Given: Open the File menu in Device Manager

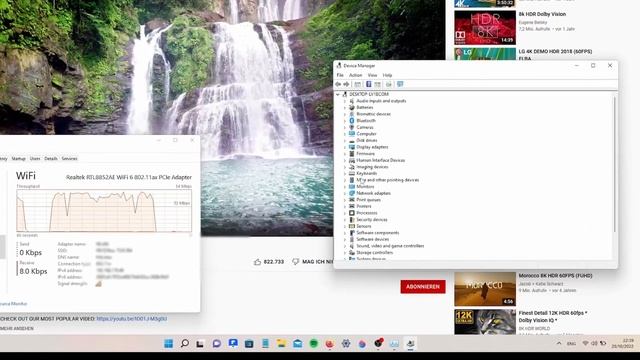Looking at the screenshot, I should coord(340,75).
